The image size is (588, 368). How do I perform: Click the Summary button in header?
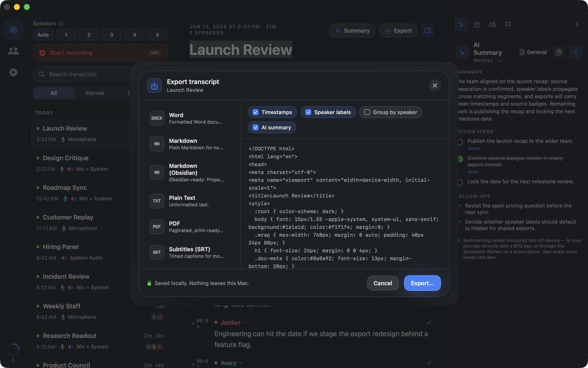352,31
